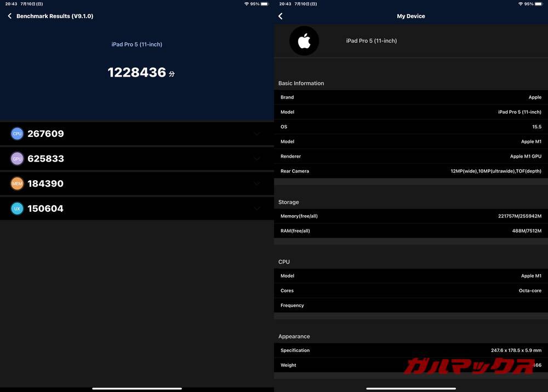Select the GPU score badge icon

[x=17, y=158]
